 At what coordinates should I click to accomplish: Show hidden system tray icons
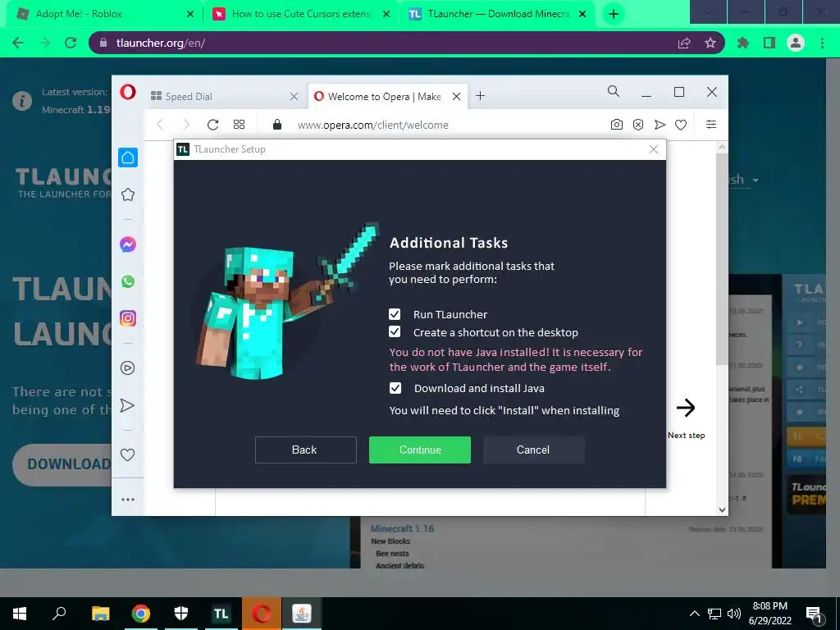click(694, 614)
